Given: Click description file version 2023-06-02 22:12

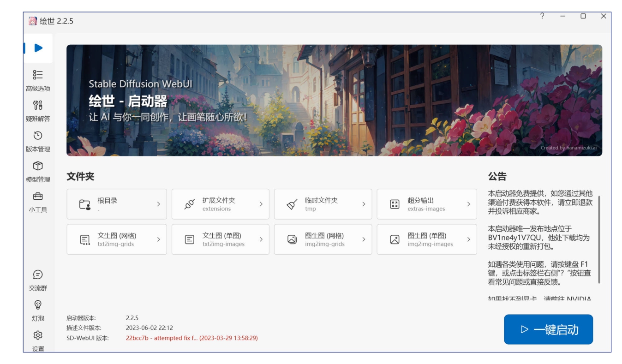Looking at the screenshot, I should tap(149, 328).
